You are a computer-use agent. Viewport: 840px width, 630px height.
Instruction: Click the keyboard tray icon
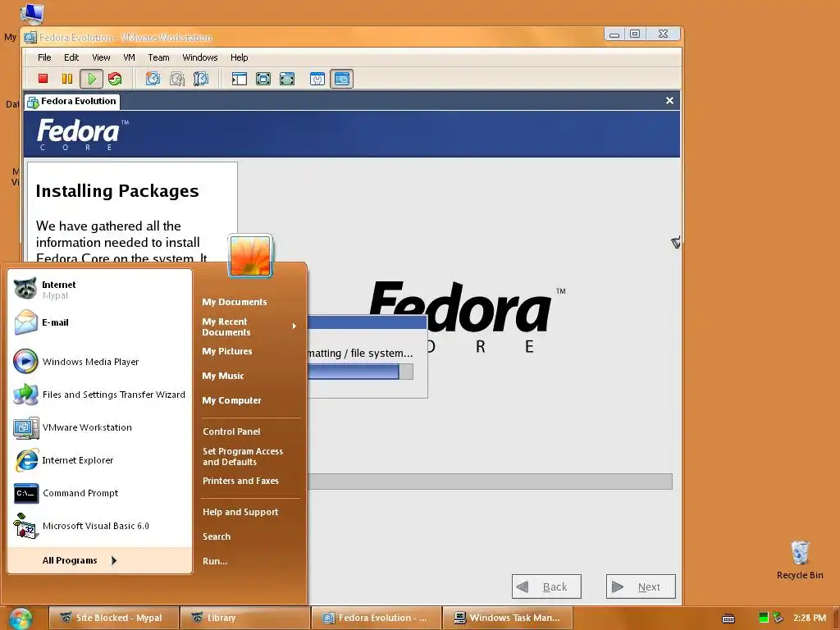coord(728,619)
